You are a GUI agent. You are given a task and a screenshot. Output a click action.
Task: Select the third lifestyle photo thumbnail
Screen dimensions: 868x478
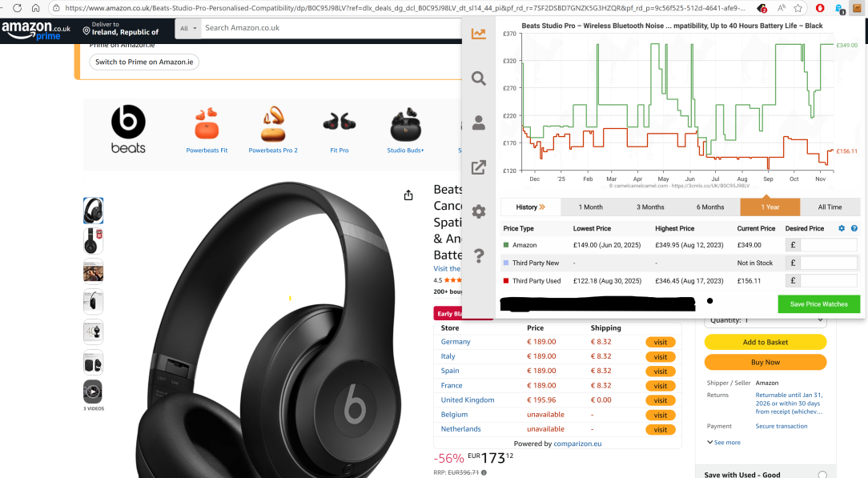pyautogui.click(x=93, y=271)
